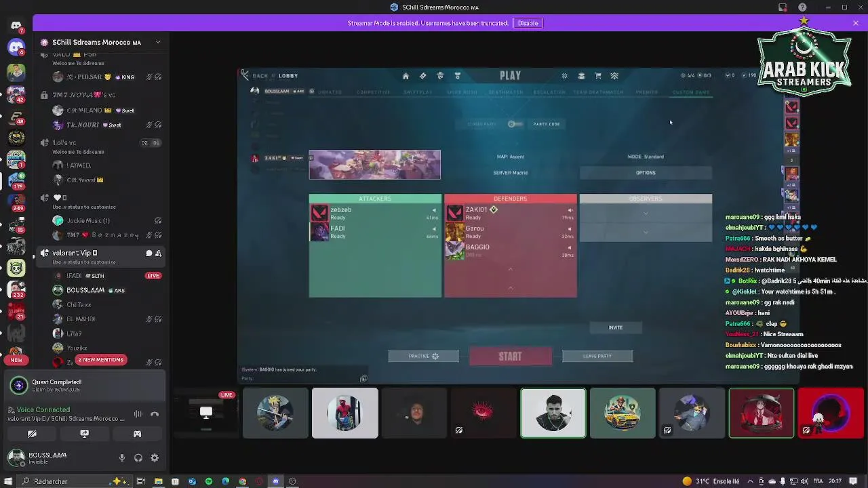Open Valorant career trophy icon
The image size is (868, 488).
click(x=458, y=76)
